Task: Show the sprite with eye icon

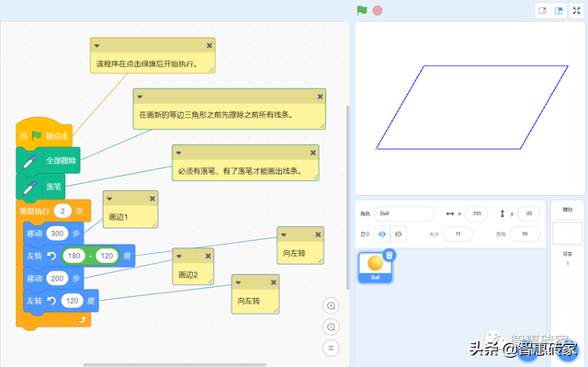Action: tap(382, 234)
